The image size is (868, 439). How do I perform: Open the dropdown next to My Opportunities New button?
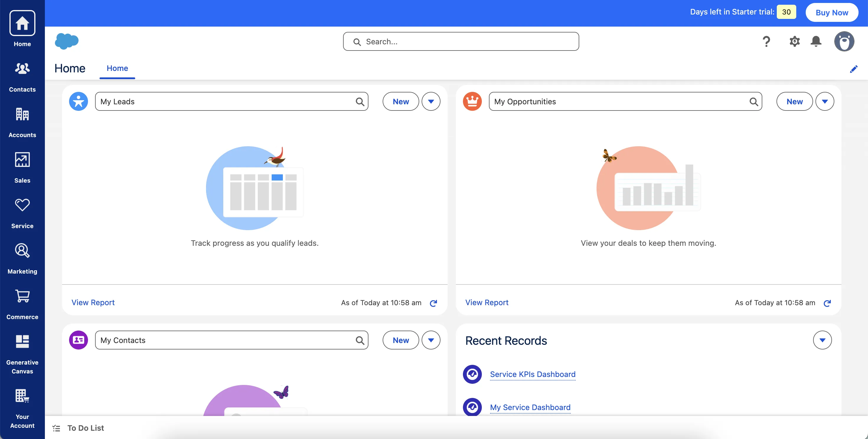825,101
